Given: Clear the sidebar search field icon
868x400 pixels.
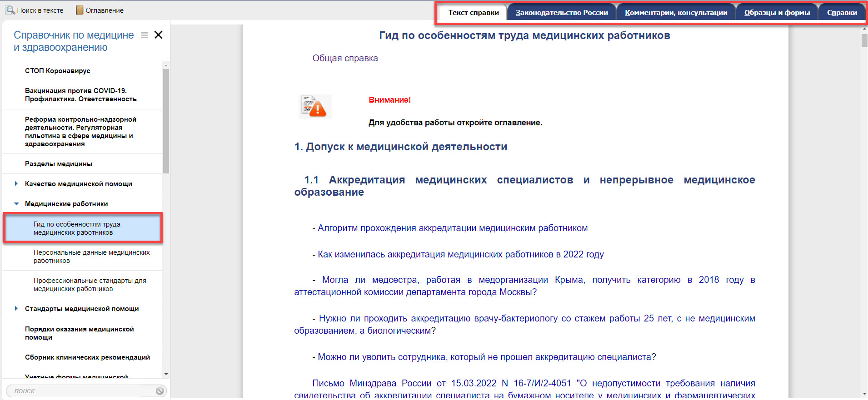Looking at the screenshot, I should pyautogui.click(x=160, y=391).
